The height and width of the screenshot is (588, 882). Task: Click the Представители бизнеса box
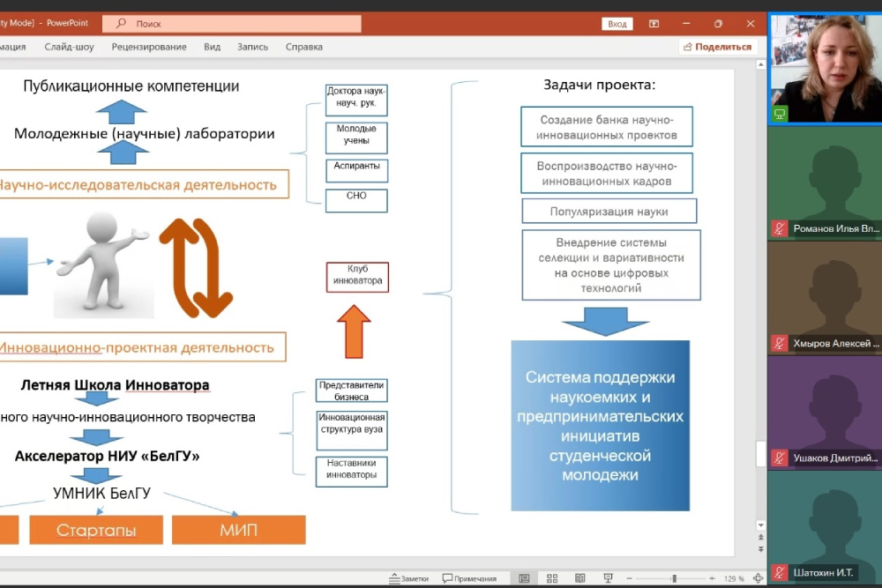pos(352,391)
